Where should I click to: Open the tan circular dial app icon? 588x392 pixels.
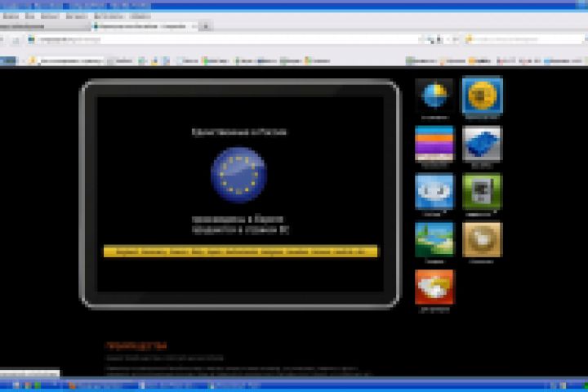tap(483, 239)
